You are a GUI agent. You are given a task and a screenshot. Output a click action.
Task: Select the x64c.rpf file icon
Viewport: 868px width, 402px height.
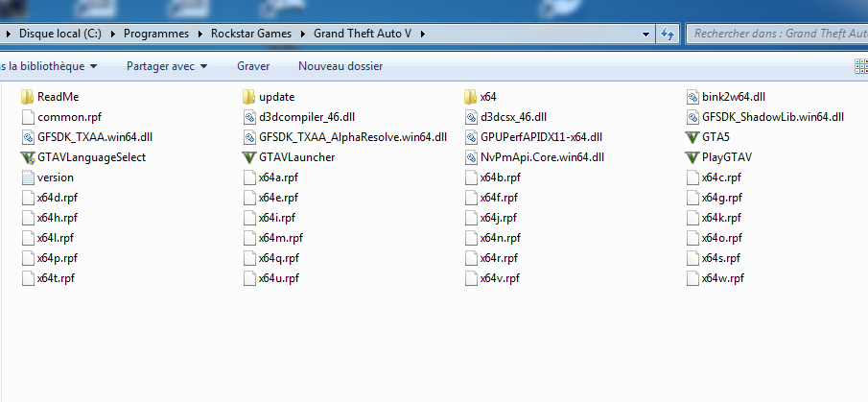click(692, 177)
